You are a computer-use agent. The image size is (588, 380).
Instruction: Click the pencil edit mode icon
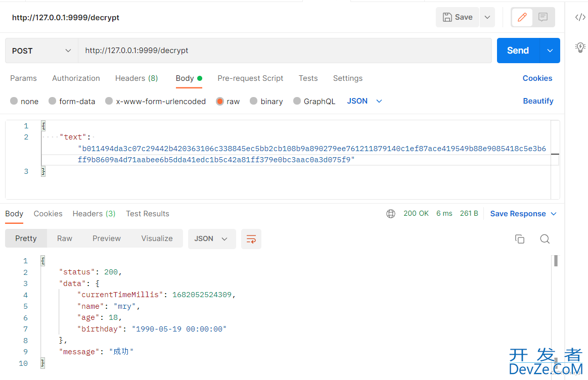(x=522, y=17)
